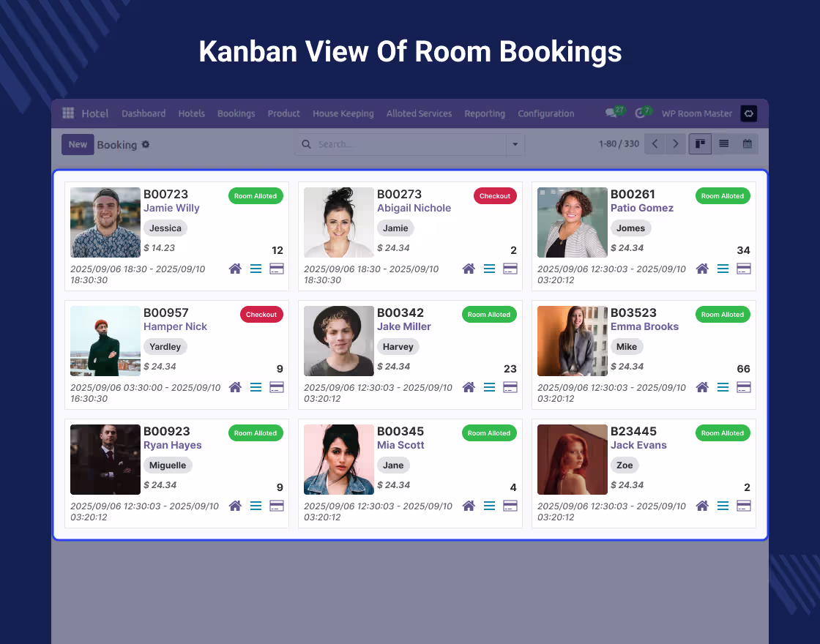Open Abigail Nichole's profile photo
Screen dimensions: 820x644
pyautogui.click(x=339, y=222)
